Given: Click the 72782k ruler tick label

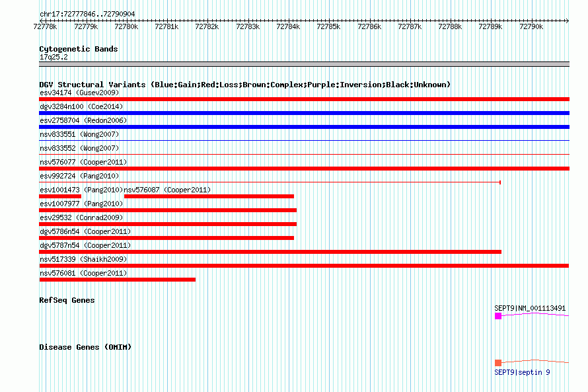Looking at the screenshot, I should [207, 26].
